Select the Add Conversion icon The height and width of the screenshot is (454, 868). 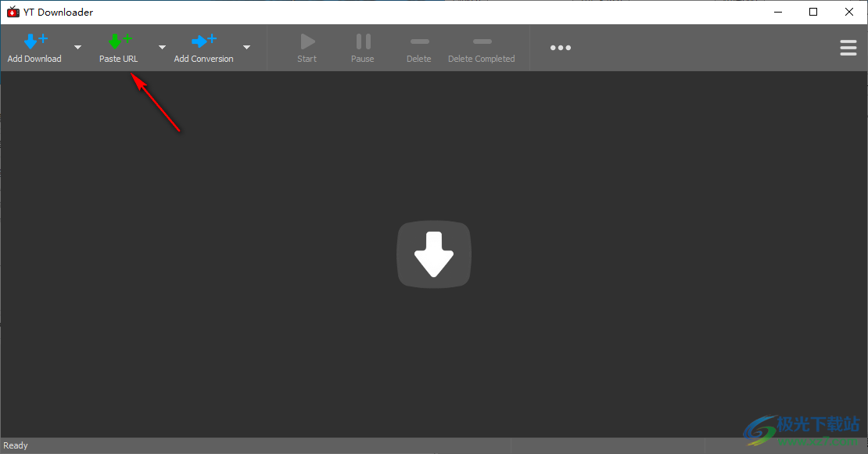click(203, 41)
